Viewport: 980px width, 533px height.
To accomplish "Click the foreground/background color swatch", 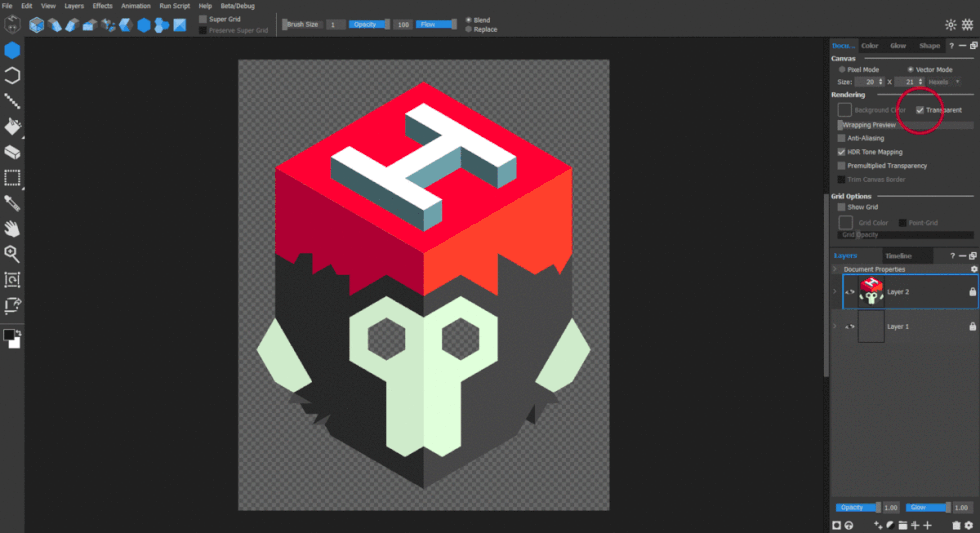I will (12, 338).
